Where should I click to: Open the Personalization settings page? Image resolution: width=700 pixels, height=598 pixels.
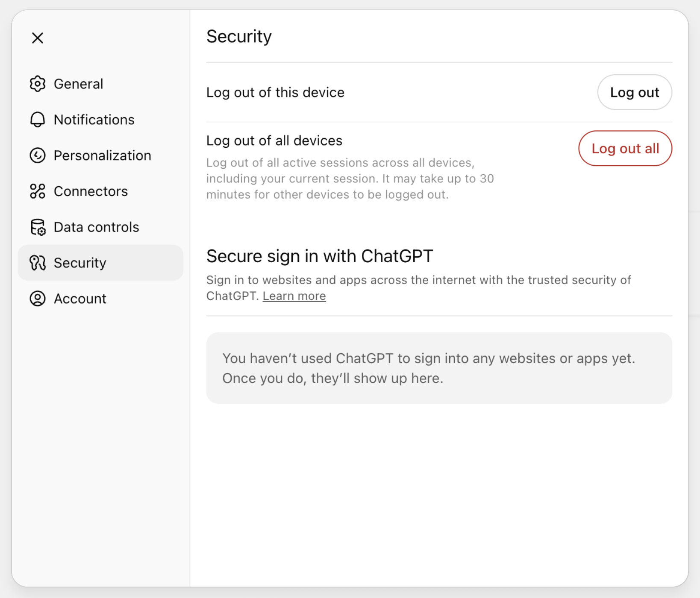coord(103,155)
